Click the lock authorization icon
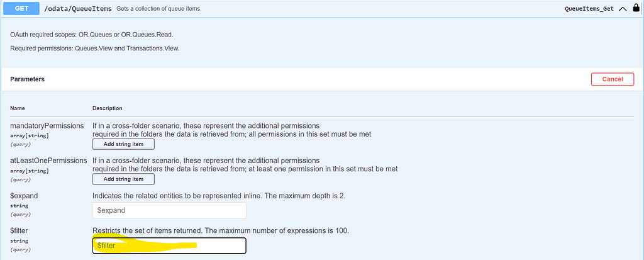The height and width of the screenshot is (260, 644). (636, 9)
